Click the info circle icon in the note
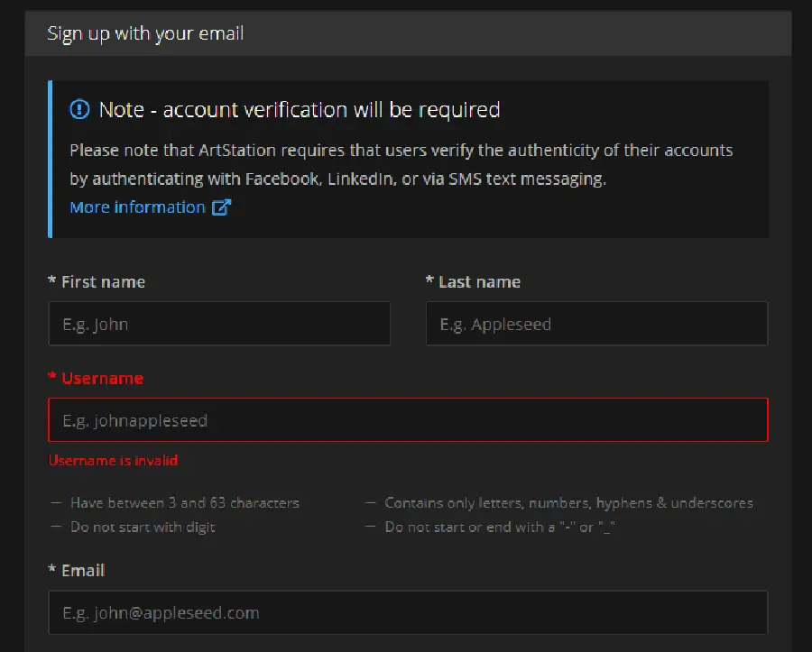812x652 pixels. (80, 110)
